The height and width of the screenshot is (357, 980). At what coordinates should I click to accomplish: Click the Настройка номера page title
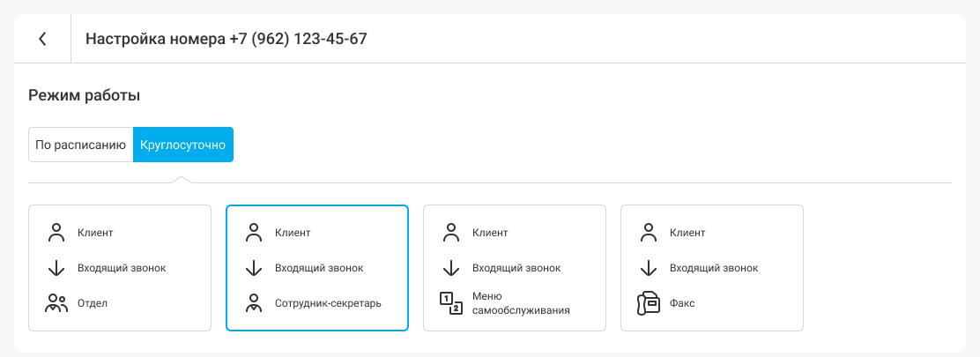click(x=226, y=39)
